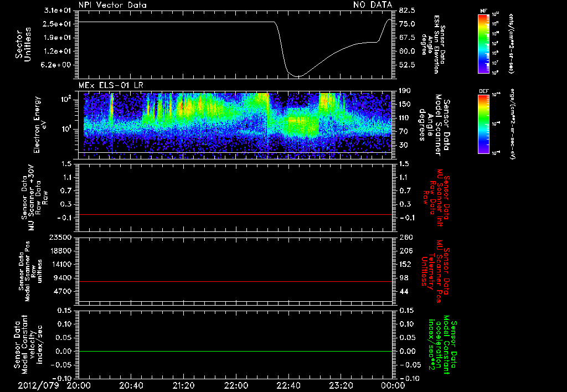Click the 82.5 sun elevation tick
The height and width of the screenshot is (392, 567).
point(407,11)
